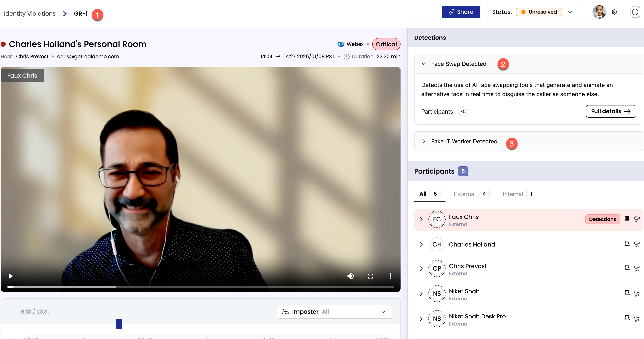Play the meeting video recording
This screenshot has height=339, width=644.
[11, 276]
